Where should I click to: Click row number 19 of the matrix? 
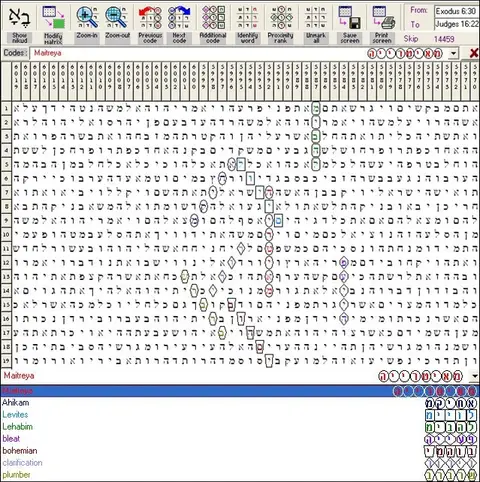click(x=6, y=360)
